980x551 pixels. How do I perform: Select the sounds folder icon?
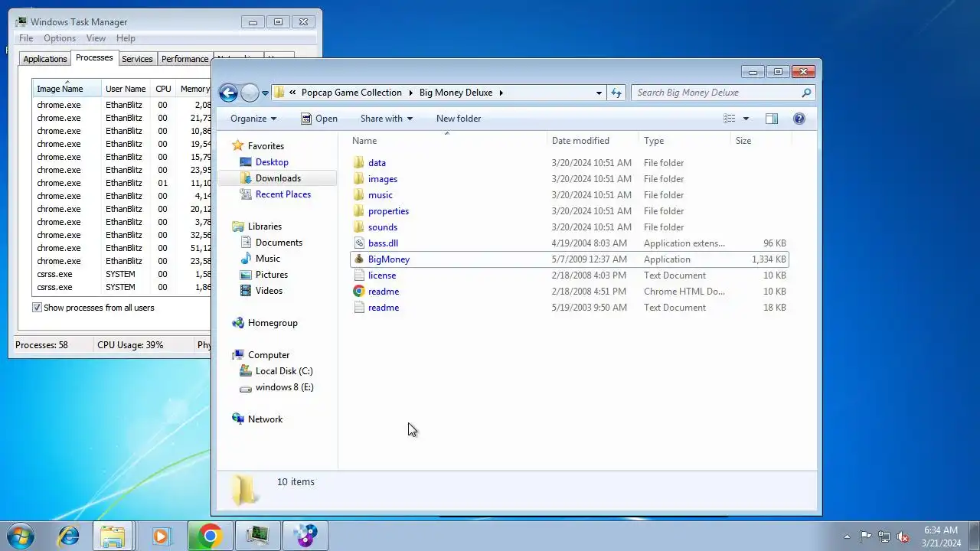(359, 227)
